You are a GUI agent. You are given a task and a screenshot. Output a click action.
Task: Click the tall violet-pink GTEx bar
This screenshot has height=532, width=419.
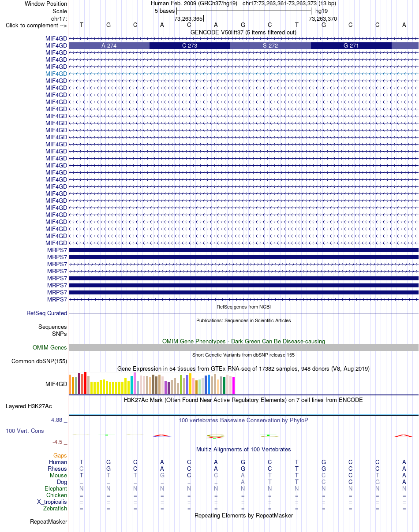(x=135, y=383)
